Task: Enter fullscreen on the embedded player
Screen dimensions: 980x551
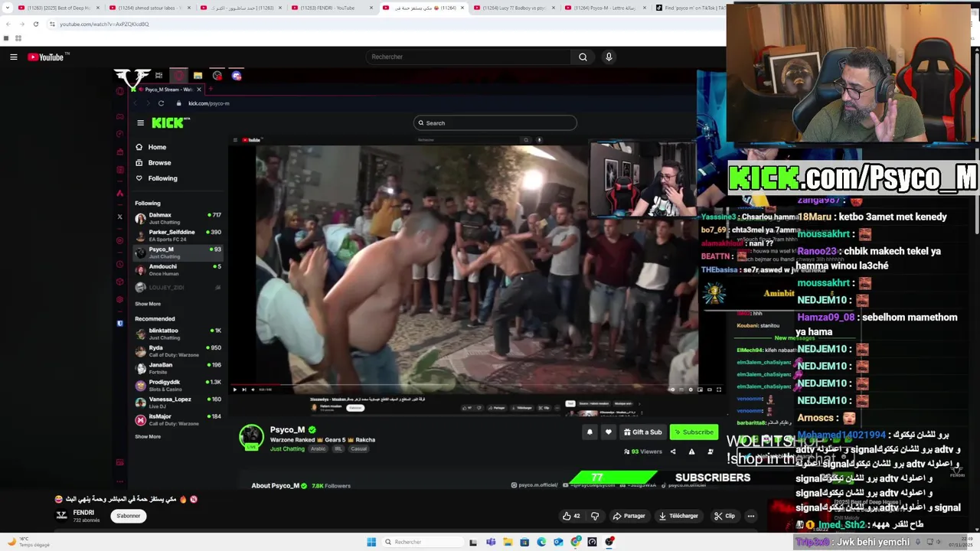Action: (x=718, y=390)
